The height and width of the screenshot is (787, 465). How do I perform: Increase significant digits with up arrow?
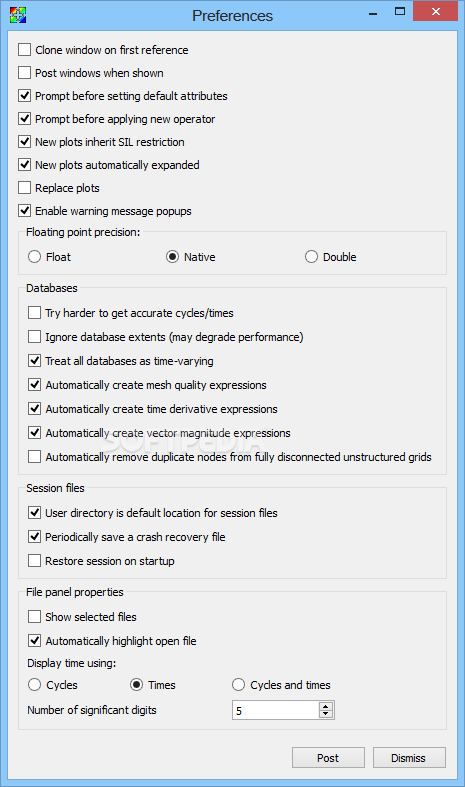(x=326, y=706)
